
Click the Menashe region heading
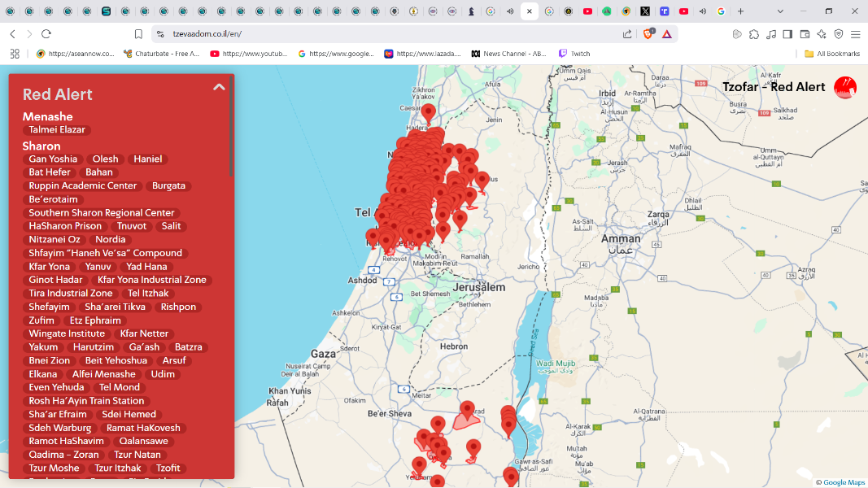[x=48, y=117]
